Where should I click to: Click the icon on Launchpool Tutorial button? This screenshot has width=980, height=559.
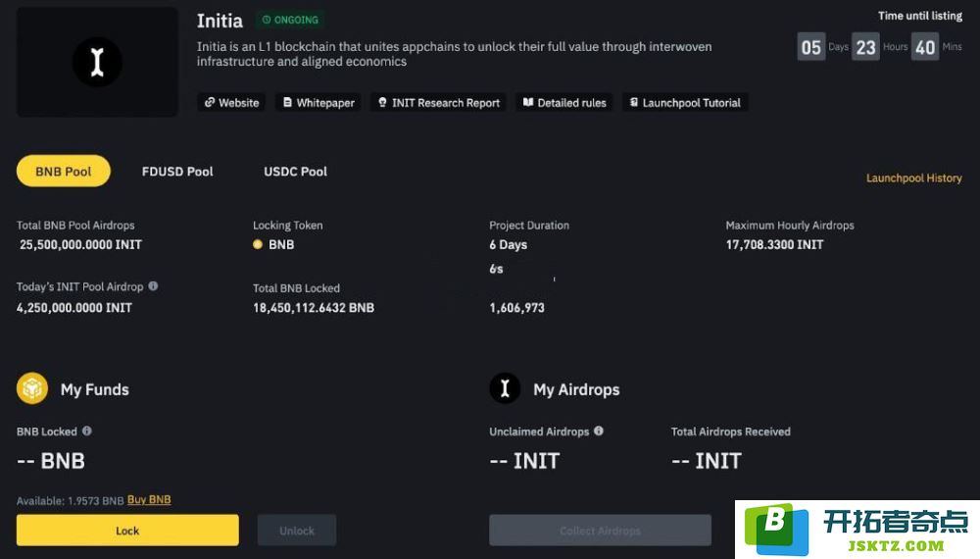coord(634,102)
